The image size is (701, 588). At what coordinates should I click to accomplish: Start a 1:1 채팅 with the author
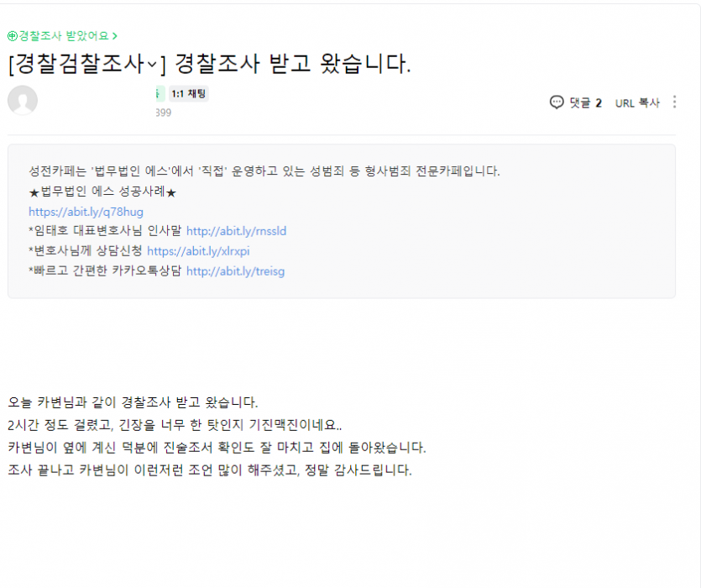point(189,93)
